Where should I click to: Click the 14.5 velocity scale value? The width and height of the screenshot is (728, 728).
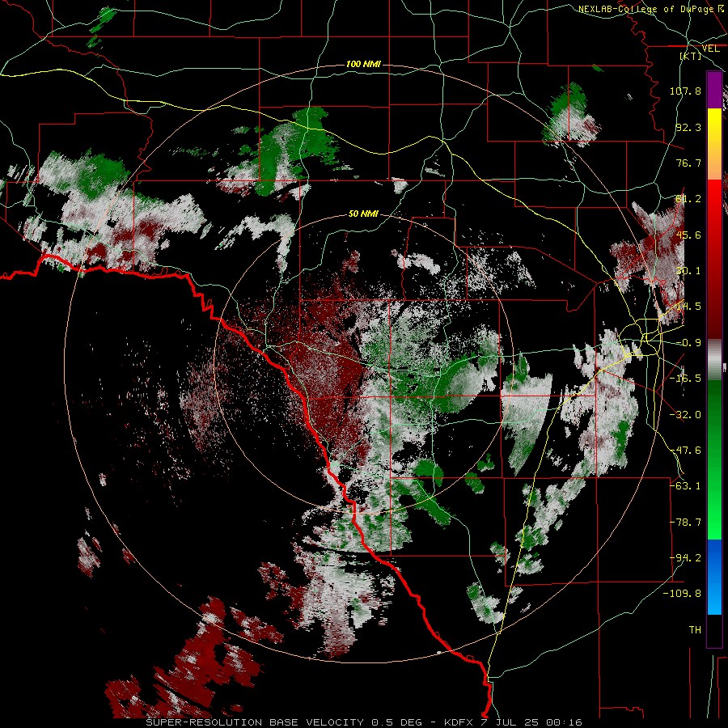pyautogui.click(x=688, y=307)
